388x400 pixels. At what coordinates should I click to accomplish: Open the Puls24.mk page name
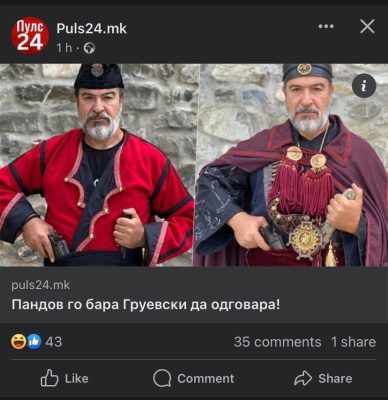91,29
